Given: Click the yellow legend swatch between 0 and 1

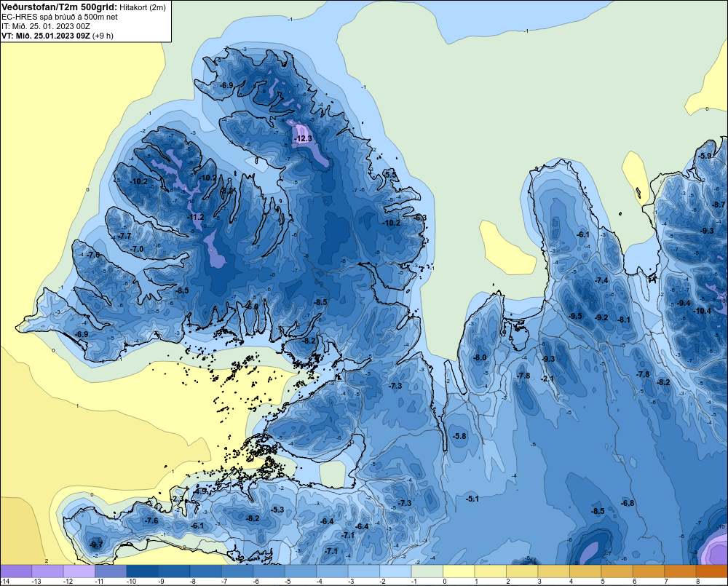Looking at the screenshot, I should [x=459, y=571].
